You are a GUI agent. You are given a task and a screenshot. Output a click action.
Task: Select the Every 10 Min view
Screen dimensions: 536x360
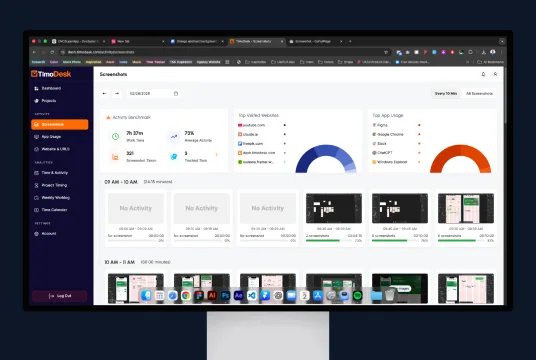tap(446, 93)
